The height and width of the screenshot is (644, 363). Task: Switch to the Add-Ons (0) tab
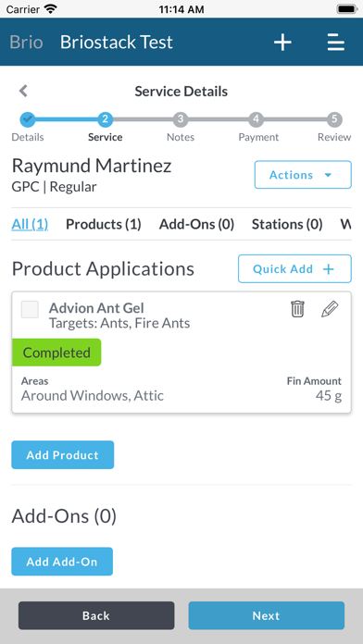coord(196,224)
